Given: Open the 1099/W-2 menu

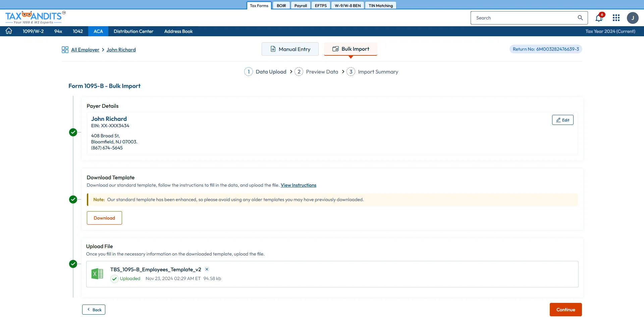Looking at the screenshot, I should (x=33, y=31).
